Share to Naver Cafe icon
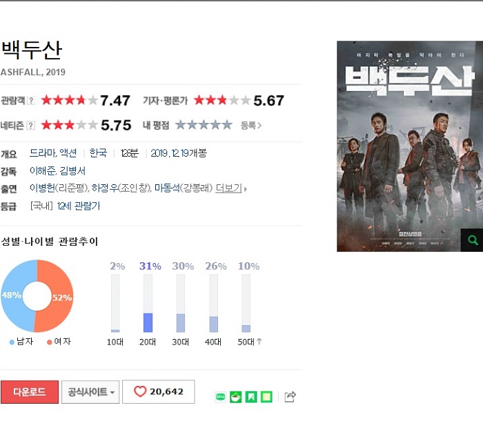The width and height of the screenshot is (483, 448). pos(236,397)
